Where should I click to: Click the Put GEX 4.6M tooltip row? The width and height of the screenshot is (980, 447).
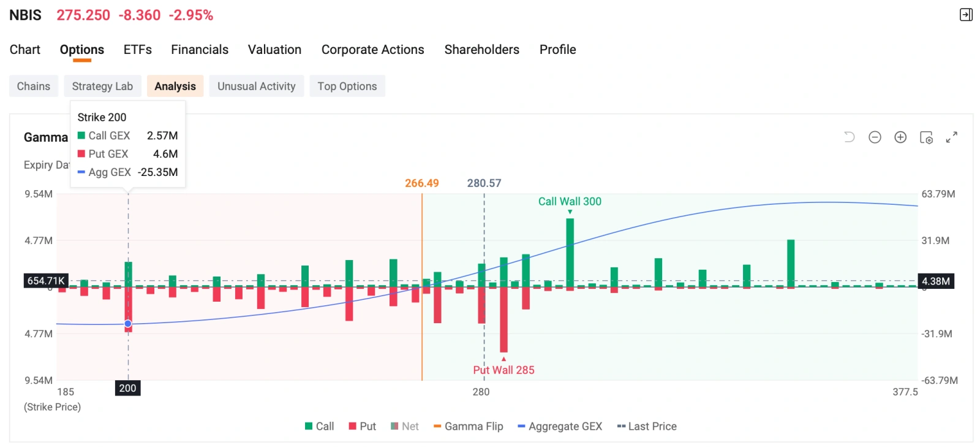[x=128, y=154]
